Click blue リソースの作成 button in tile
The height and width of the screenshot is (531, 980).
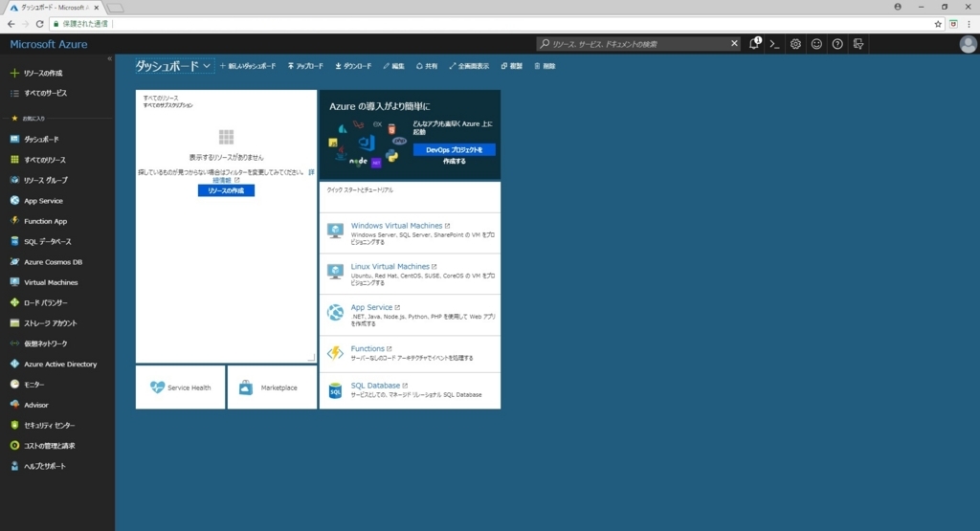pyautogui.click(x=226, y=190)
